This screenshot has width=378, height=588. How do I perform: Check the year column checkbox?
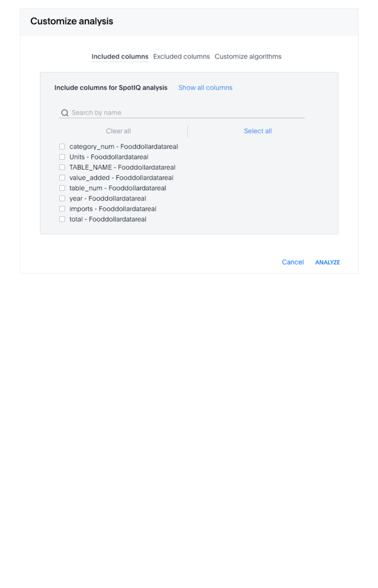[62, 199]
